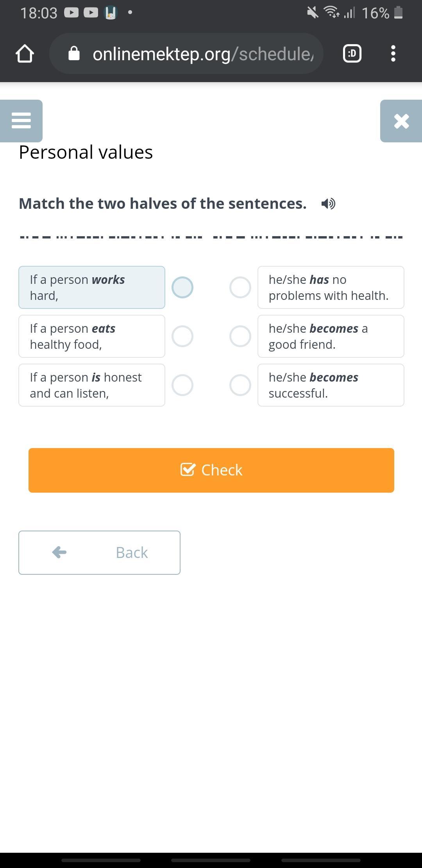Select radio next to 'is honest and can listen'
Viewport: 422px width, 868px height.
pos(182,385)
